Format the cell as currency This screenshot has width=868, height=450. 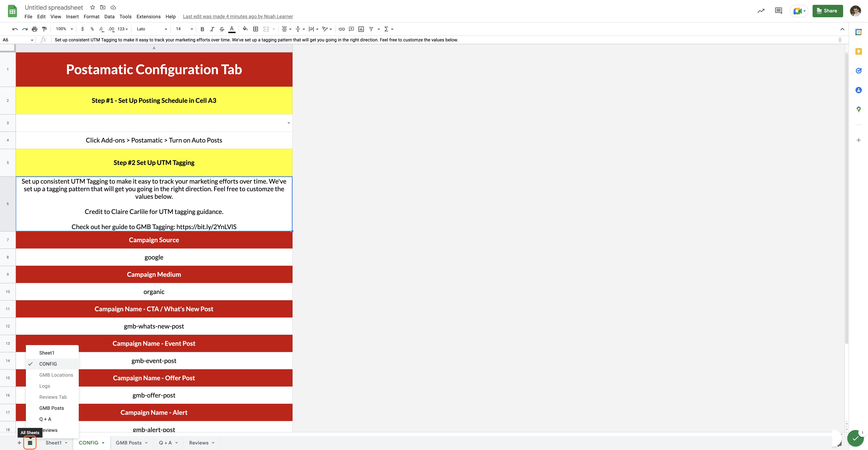pyautogui.click(x=83, y=29)
